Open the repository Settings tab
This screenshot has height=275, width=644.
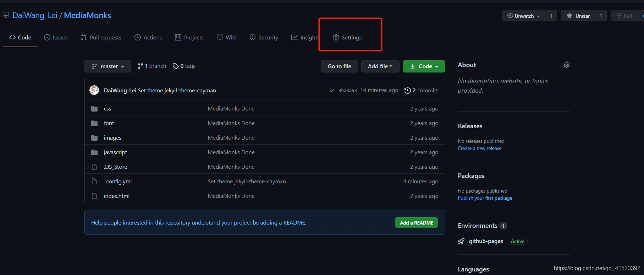[347, 37]
